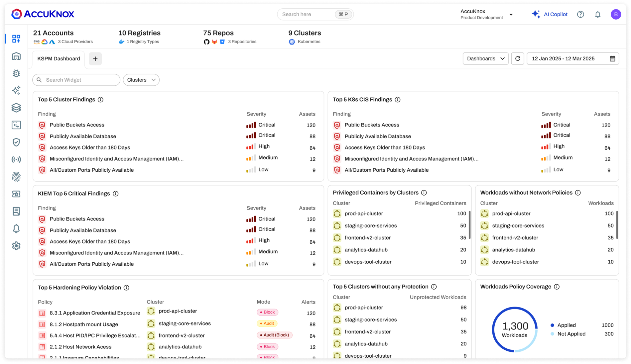Image resolution: width=631 pixels, height=364 pixels.
Task: Click the refresh icon next to Dashboards
Action: click(518, 58)
